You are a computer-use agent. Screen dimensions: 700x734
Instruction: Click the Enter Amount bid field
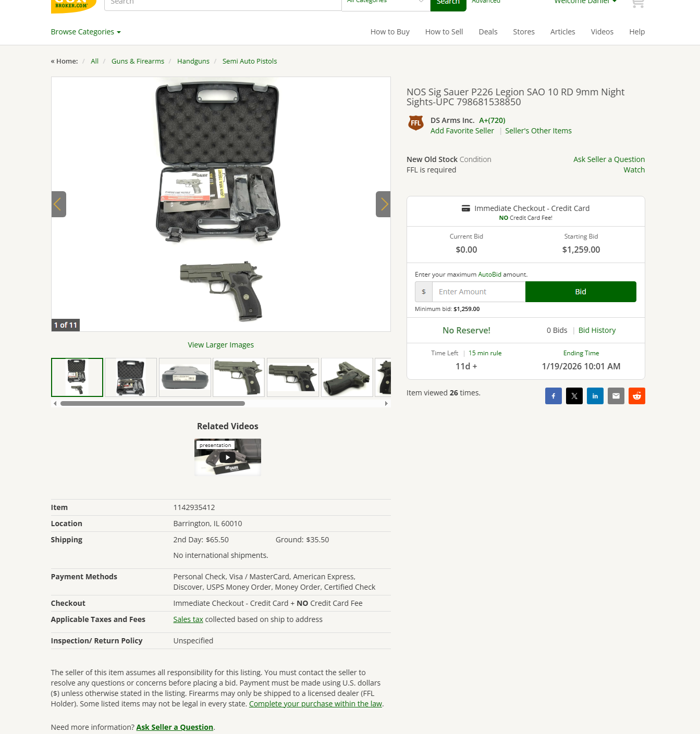point(478,292)
